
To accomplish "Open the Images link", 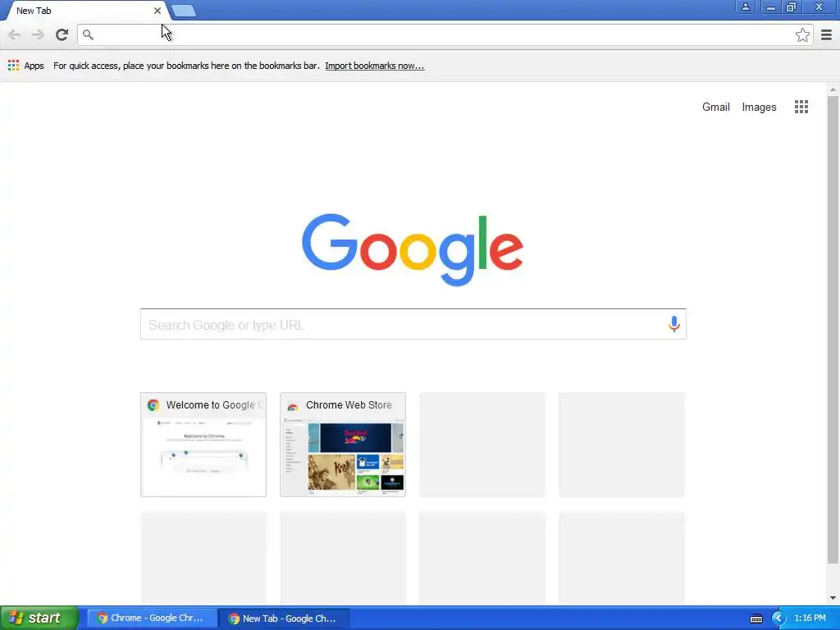I will pos(759,107).
